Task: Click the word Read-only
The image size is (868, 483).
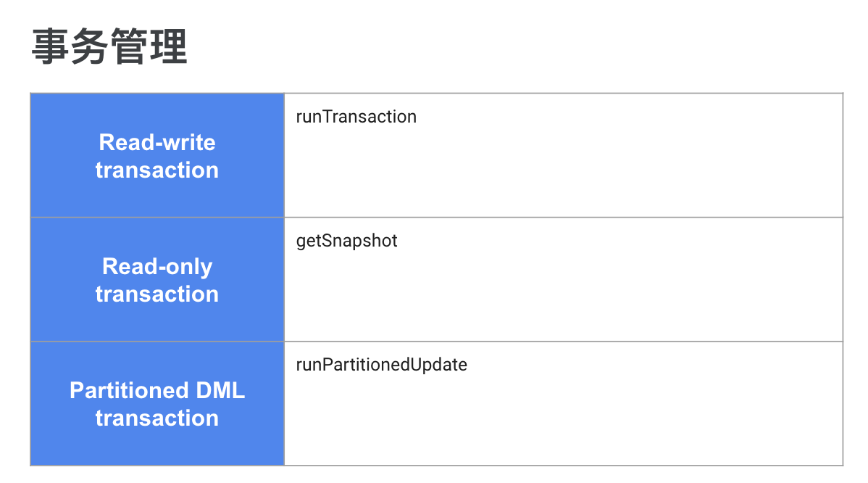Action: [x=157, y=267]
